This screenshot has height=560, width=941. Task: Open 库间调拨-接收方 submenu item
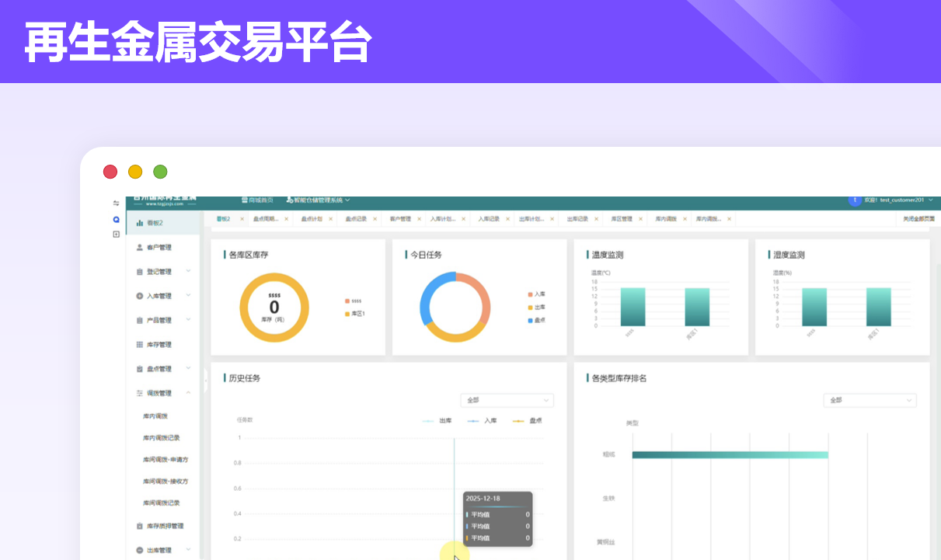tap(166, 481)
